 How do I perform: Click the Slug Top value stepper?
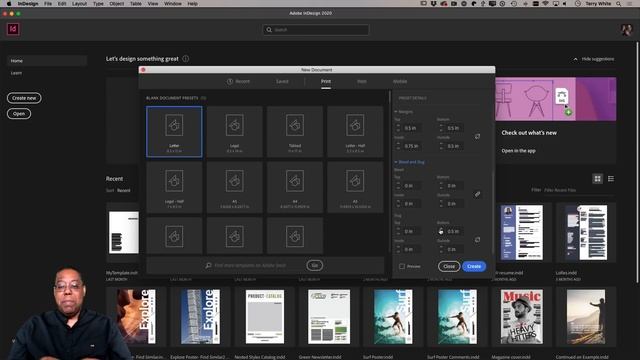(398, 231)
